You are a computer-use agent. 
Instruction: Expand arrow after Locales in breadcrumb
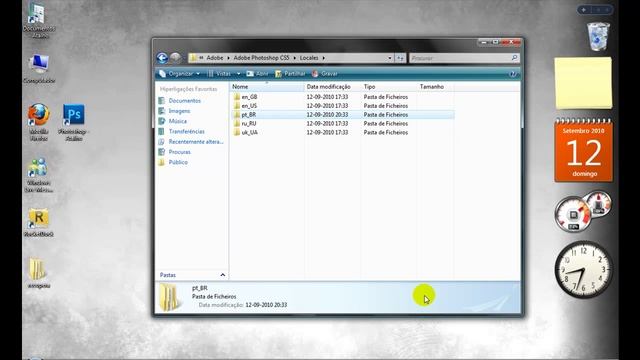coord(324,58)
